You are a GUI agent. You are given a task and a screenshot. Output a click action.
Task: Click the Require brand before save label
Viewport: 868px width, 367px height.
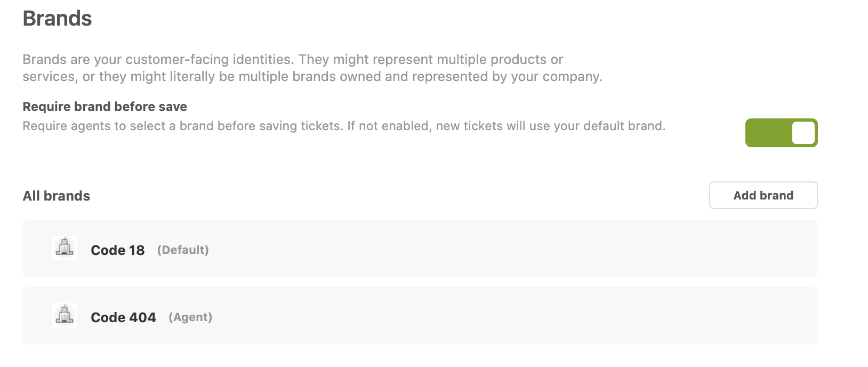coord(105,107)
